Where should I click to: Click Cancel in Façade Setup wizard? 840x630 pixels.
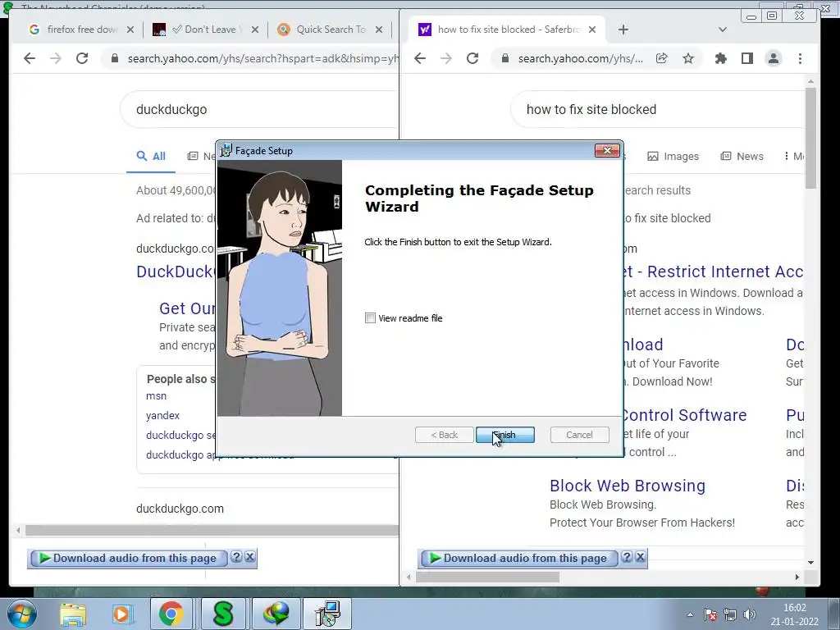point(579,435)
